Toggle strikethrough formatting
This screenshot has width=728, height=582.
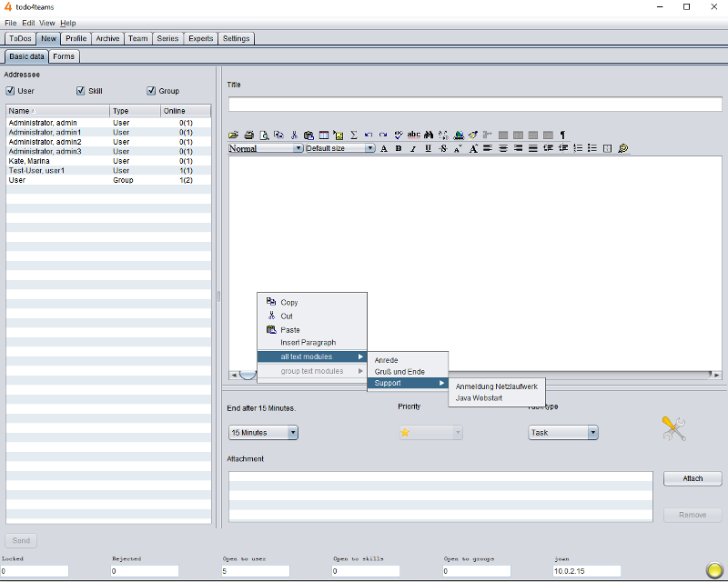tap(443, 148)
